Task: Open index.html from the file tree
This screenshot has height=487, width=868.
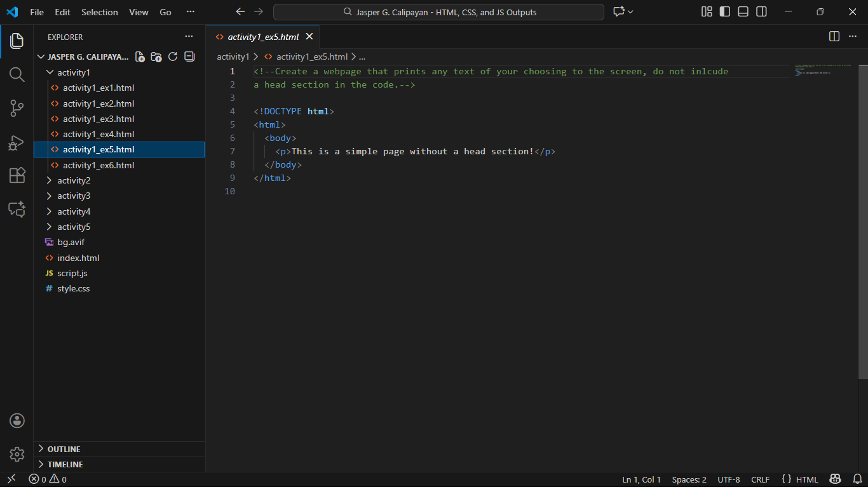Action: 78,258
